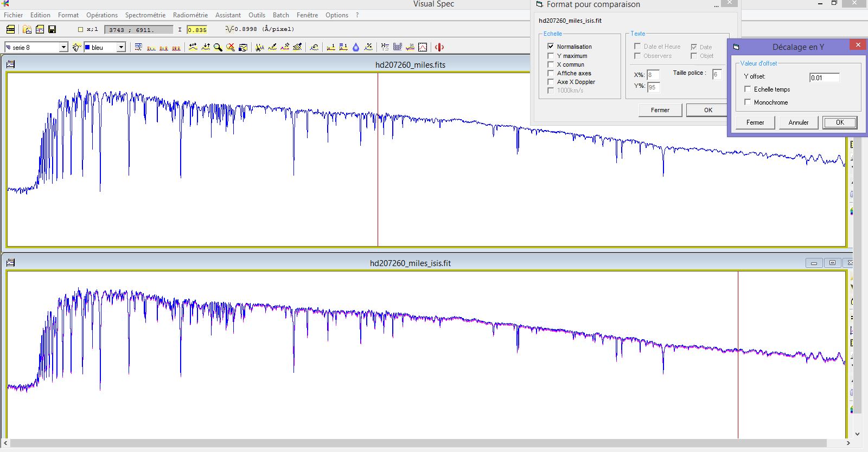Click Annuler in Décalage en Y dialog
This screenshot has width=868, height=452.
798,122
